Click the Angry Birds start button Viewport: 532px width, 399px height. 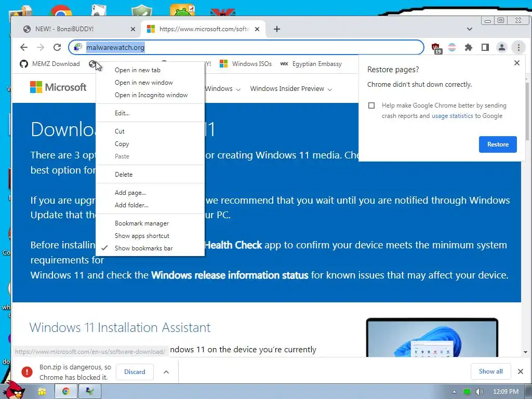14,390
